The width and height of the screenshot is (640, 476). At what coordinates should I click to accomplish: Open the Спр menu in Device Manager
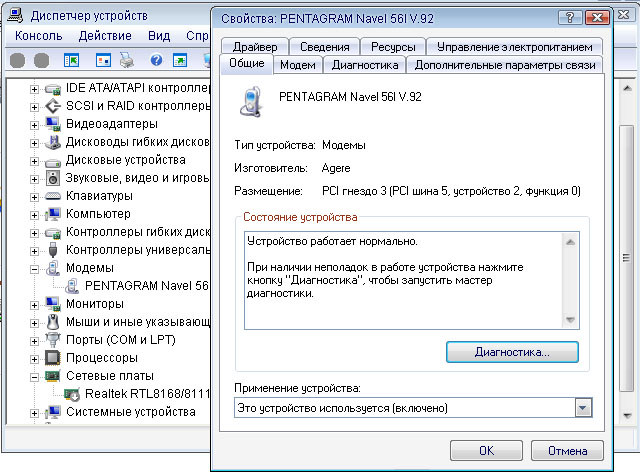tap(198, 36)
